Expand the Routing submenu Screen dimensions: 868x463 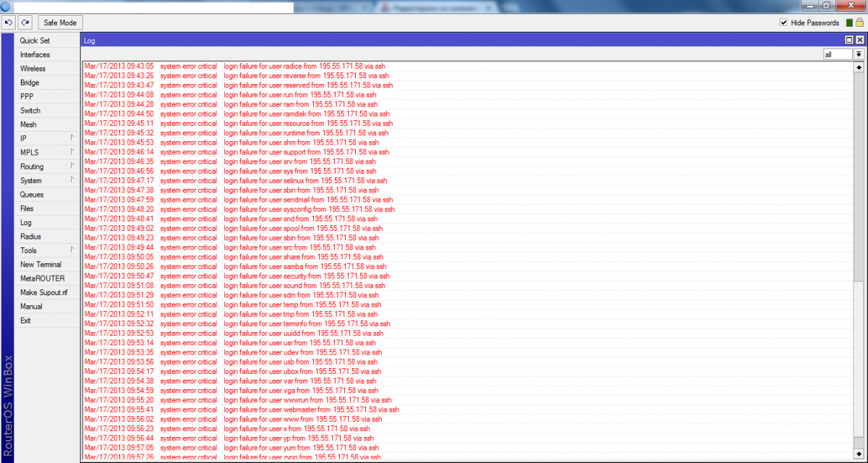46,166
